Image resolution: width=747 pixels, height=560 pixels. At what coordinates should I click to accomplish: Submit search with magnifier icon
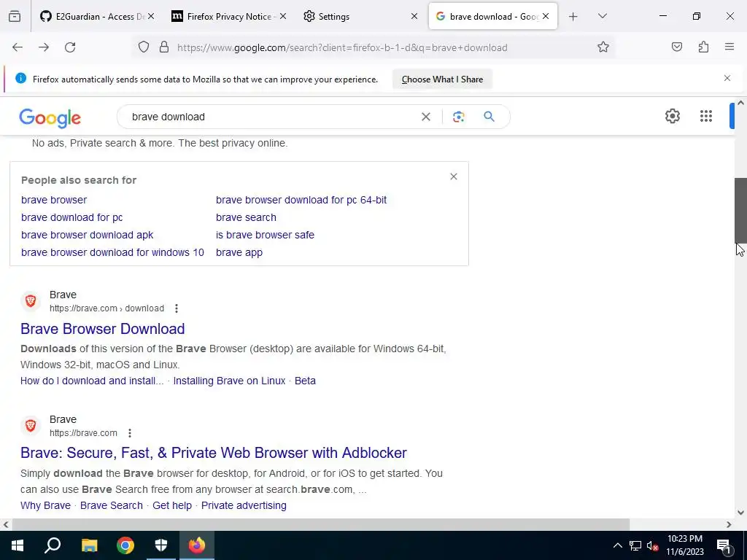coord(489,117)
